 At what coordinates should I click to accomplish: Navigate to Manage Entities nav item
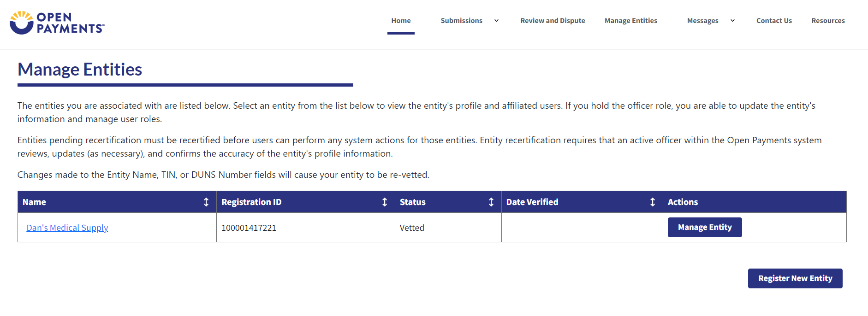click(x=630, y=21)
